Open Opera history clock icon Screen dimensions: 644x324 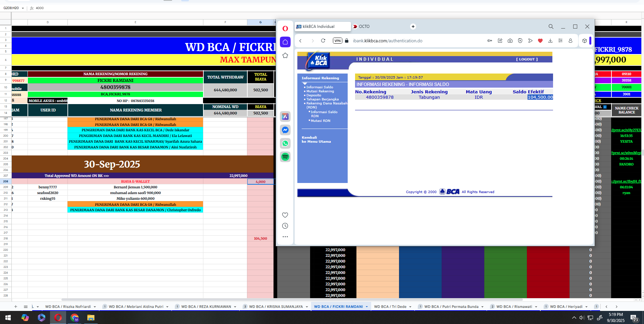pyautogui.click(x=285, y=226)
